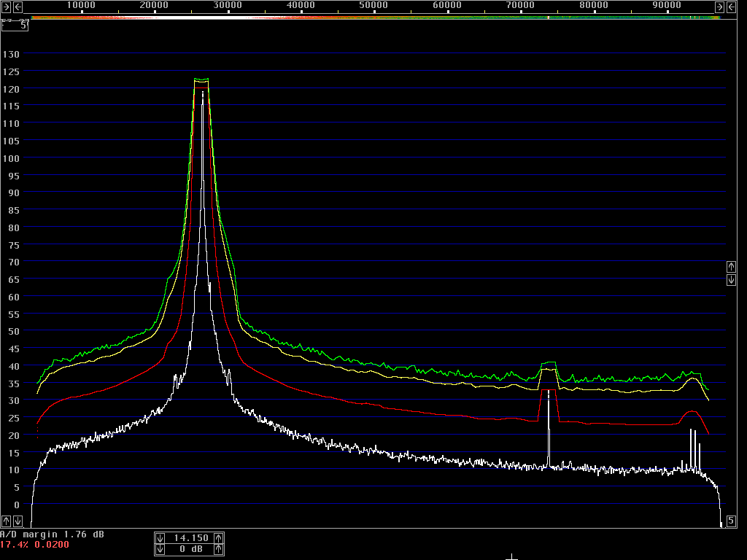Click the down arrow at right edge
This screenshot has height=560, width=747.
731,279
